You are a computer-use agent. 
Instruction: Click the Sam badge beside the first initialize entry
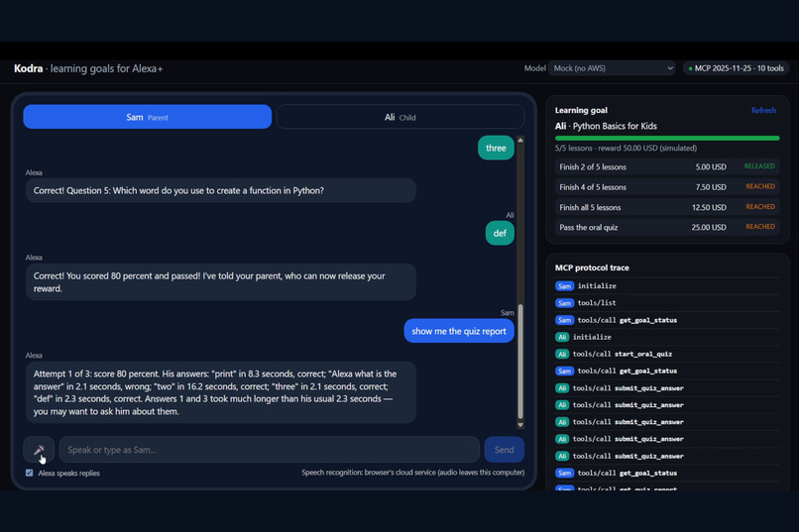tap(564, 286)
